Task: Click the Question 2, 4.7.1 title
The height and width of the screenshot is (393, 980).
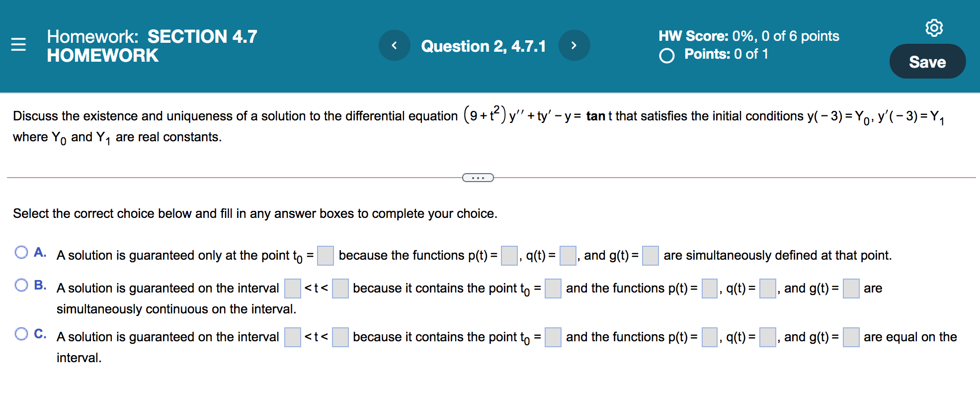Action: [483, 46]
